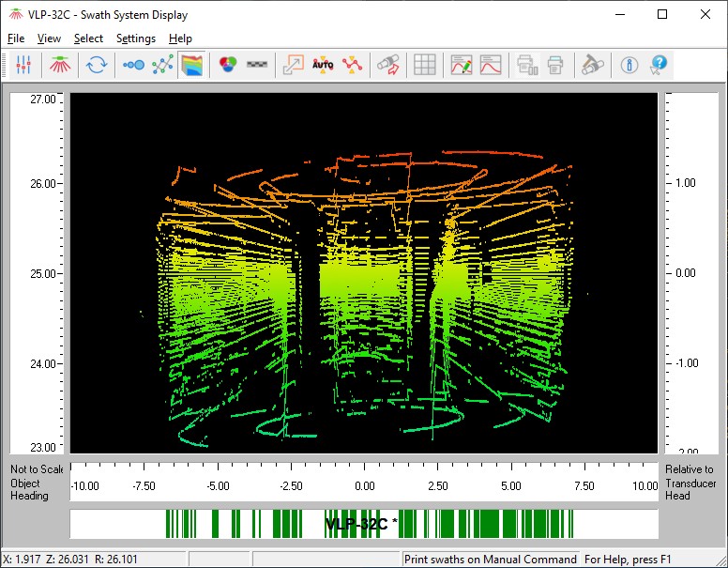Click the gray checkered bar icon

(256, 65)
